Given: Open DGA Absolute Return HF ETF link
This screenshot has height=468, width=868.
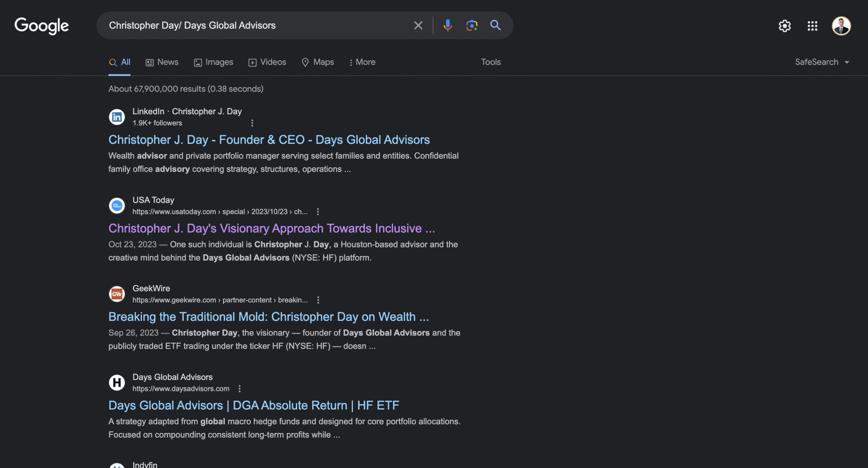Looking at the screenshot, I should pos(254,405).
